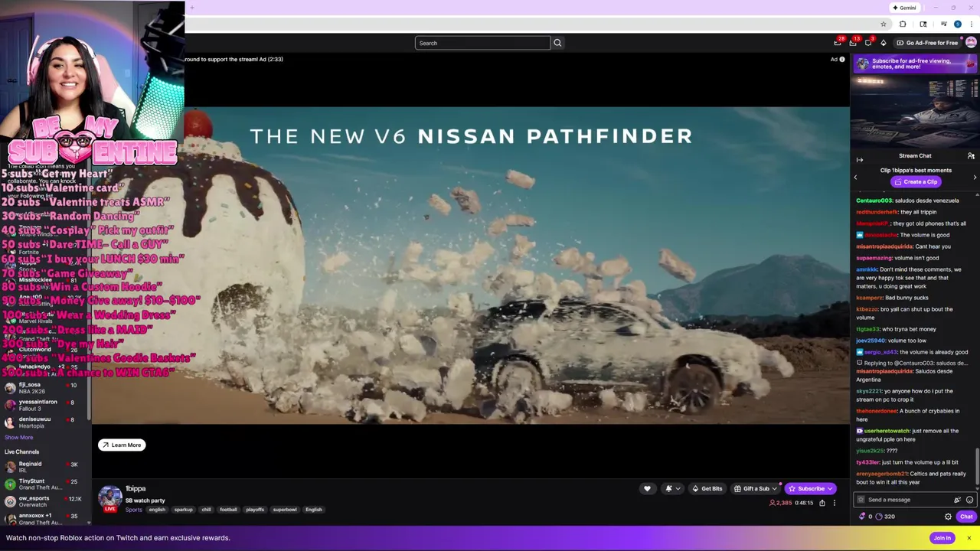Click username "supamazing" in the chat
The height and width of the screenshot is (551, 980).
coord(874,258)
